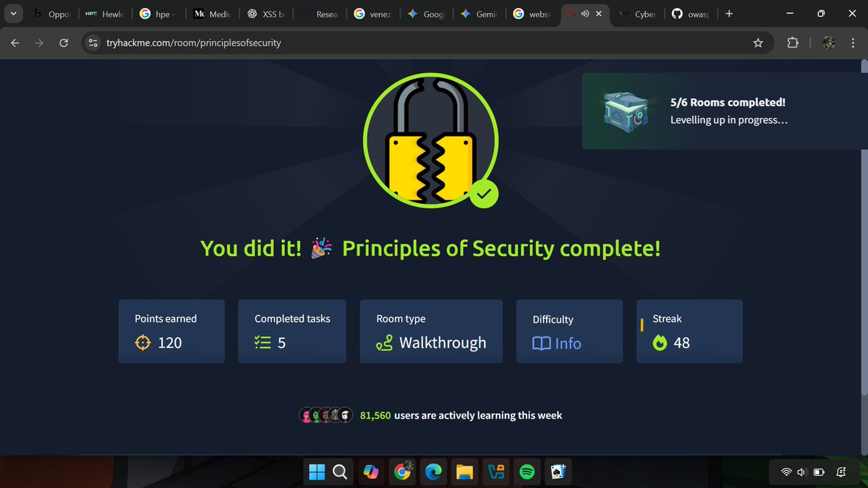868x488 pixels.
Task: Open the notifications bell in tray
Action: pos(841,473)
